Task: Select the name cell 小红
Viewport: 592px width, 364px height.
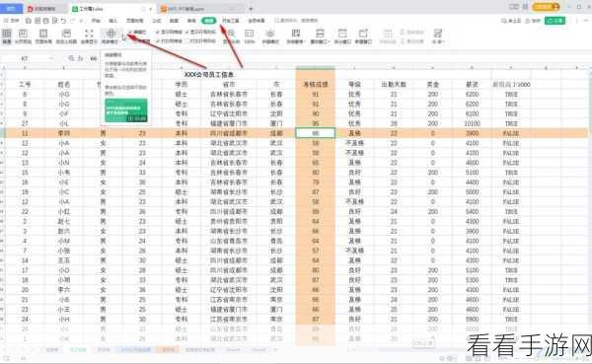Action: 64,211
